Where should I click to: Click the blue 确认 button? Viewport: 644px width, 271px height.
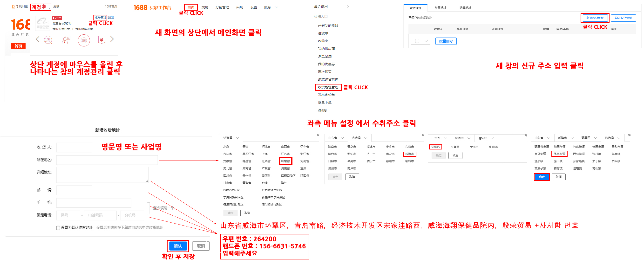178,246
